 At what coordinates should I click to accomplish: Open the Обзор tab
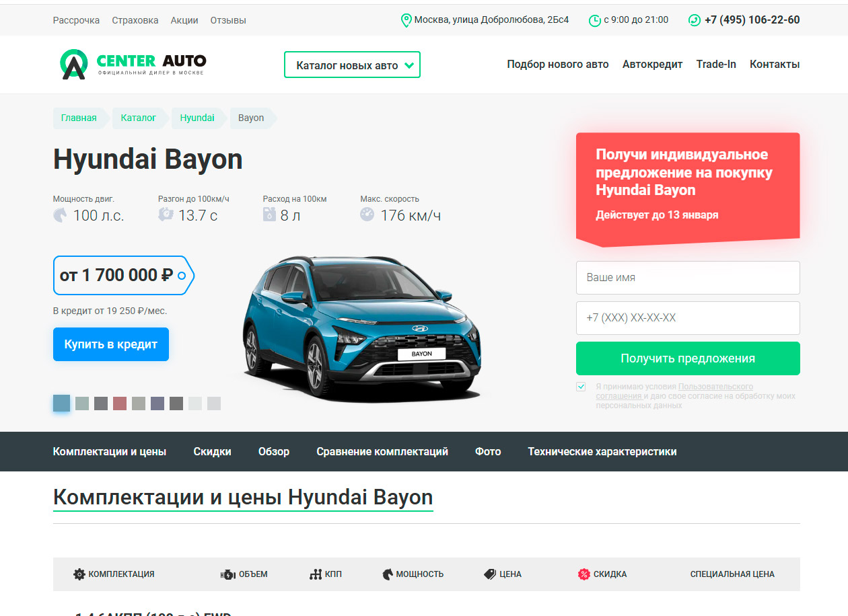274,452
